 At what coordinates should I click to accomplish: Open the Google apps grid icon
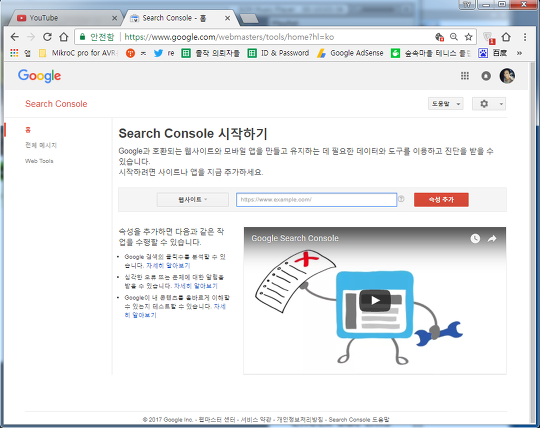pyautogui.click(x=465, y=76)
